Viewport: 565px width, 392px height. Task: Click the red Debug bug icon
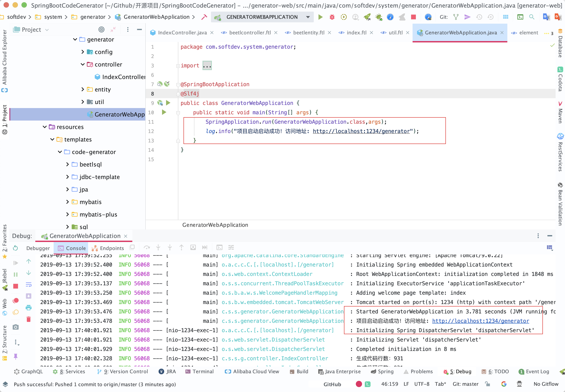[x=332, y=17]
